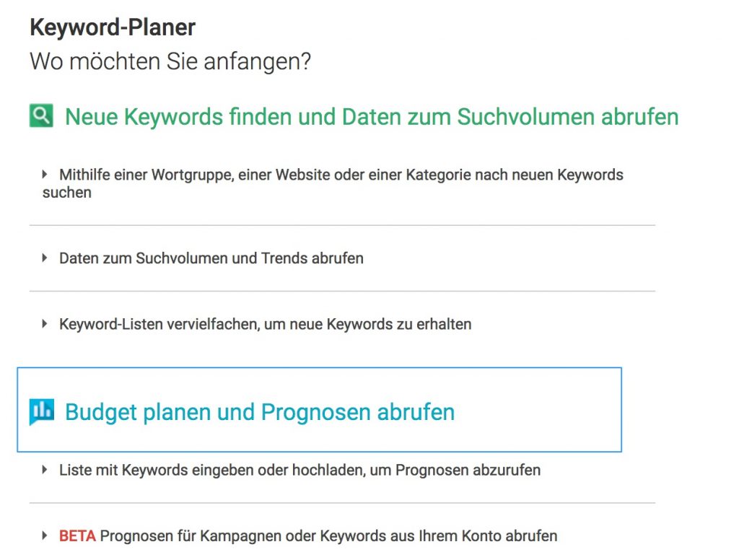The width and height of the screenshot is (739, 560).
Task: Click empty area inside highlighted Budget box
Action: click(x=541, y=411)
